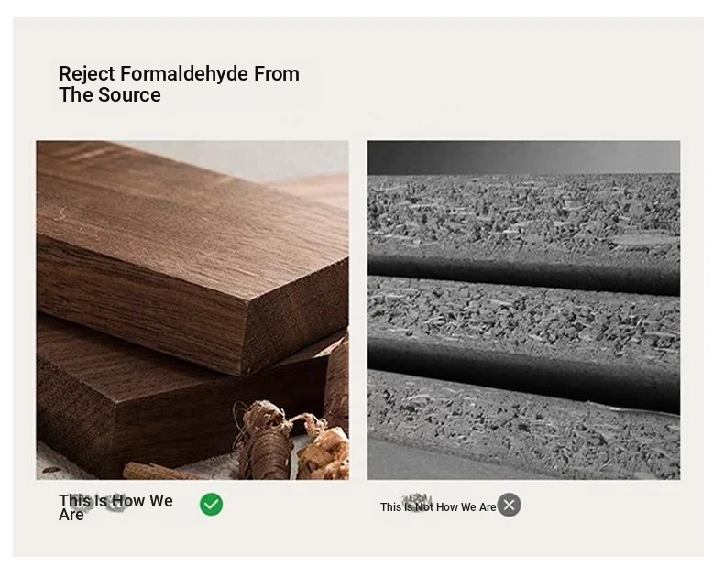This screenshot has width=724, height=588.
Task: Click the word 'Formaldehyde' in the title
Action: 184,74
